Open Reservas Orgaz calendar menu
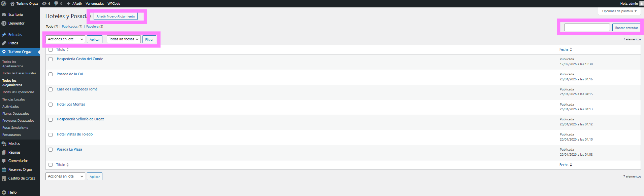 pyautogui.click(x=20, y=169)
